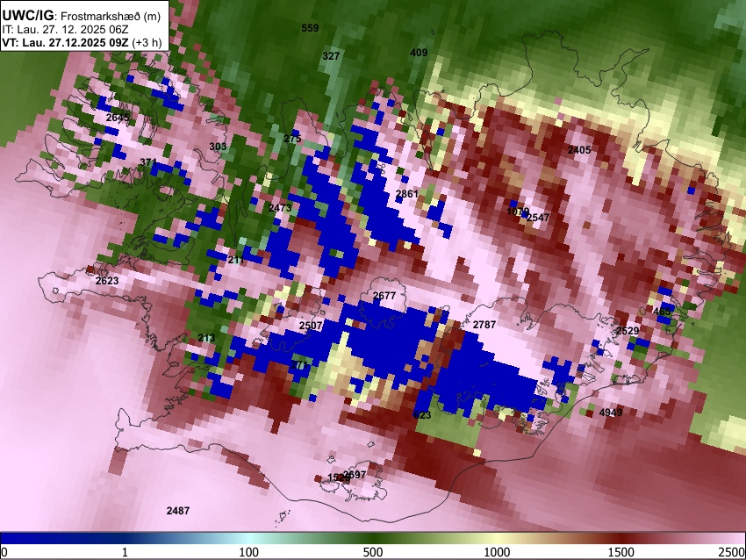Click the 303 value label

point(218,147)
